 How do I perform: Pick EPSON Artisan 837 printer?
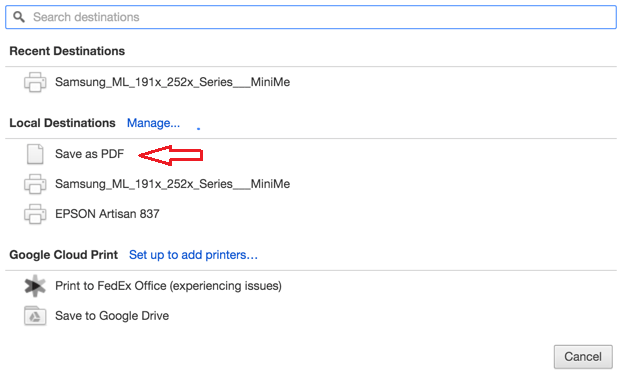(x=107, y=214)
